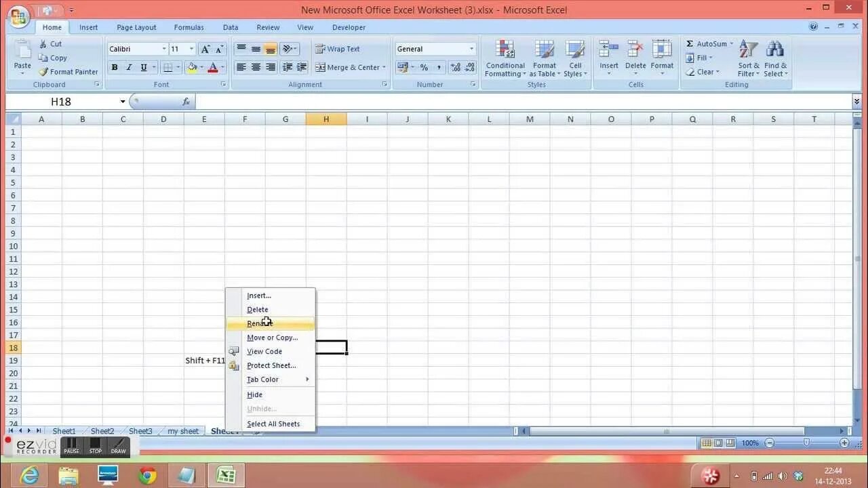Click the Orientation text angle icon
Screen dimensions: 868x488
click(288, 49)
